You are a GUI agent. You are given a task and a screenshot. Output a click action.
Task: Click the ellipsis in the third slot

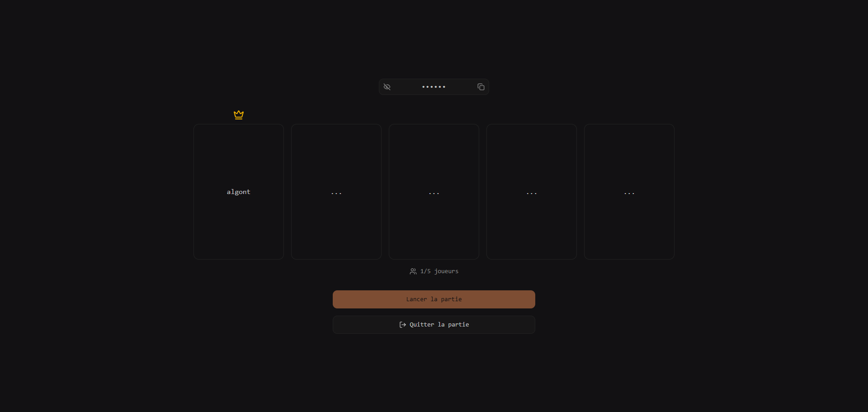click(x=434, y=193)
